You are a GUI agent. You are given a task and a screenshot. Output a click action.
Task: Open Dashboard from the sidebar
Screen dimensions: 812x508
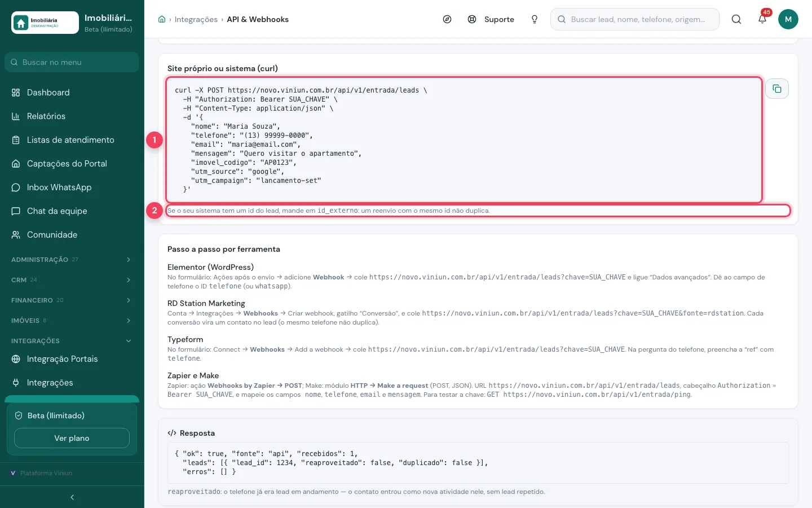72,93
